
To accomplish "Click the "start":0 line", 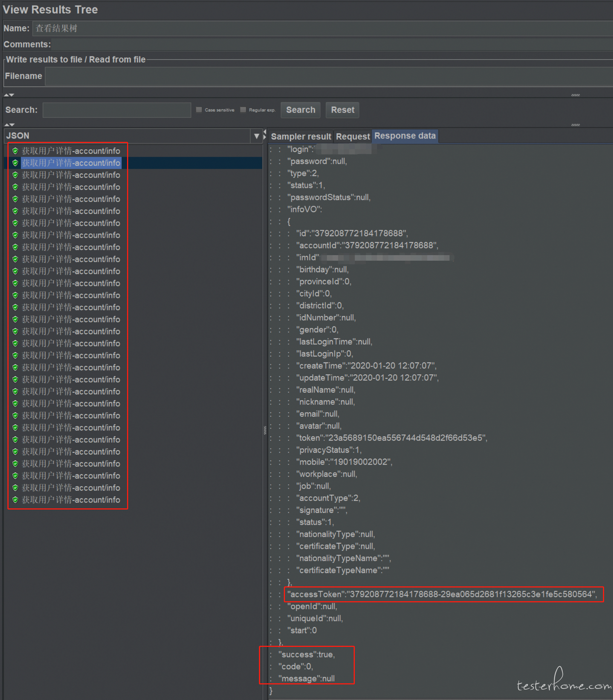I will pos(302,630).
